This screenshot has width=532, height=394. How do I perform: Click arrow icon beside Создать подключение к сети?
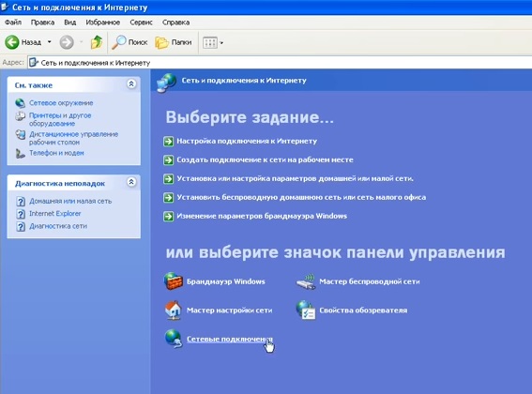pyautogui.click(x=169, y=159)
